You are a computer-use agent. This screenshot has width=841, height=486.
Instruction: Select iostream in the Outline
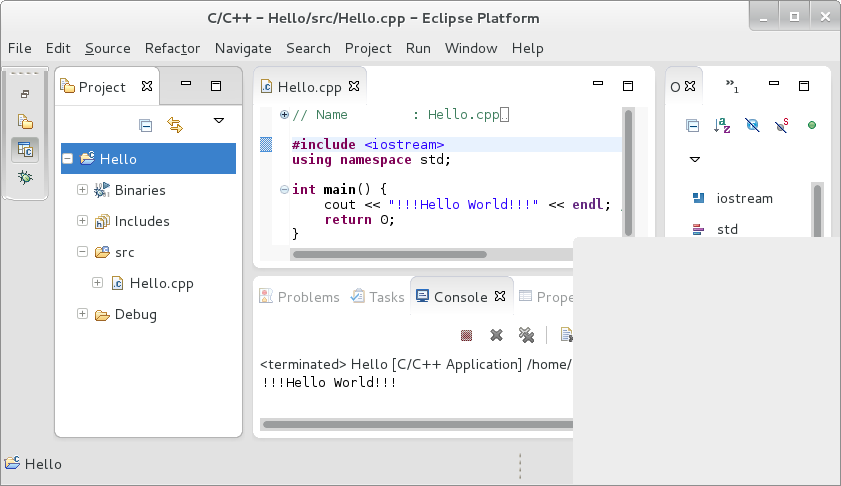click(x=744, y=198)
